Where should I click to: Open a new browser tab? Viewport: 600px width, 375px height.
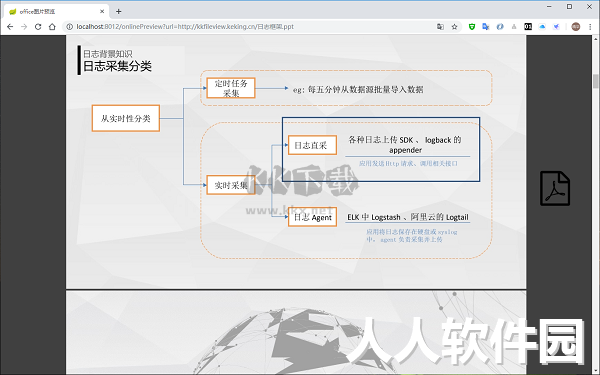point(119,11)
